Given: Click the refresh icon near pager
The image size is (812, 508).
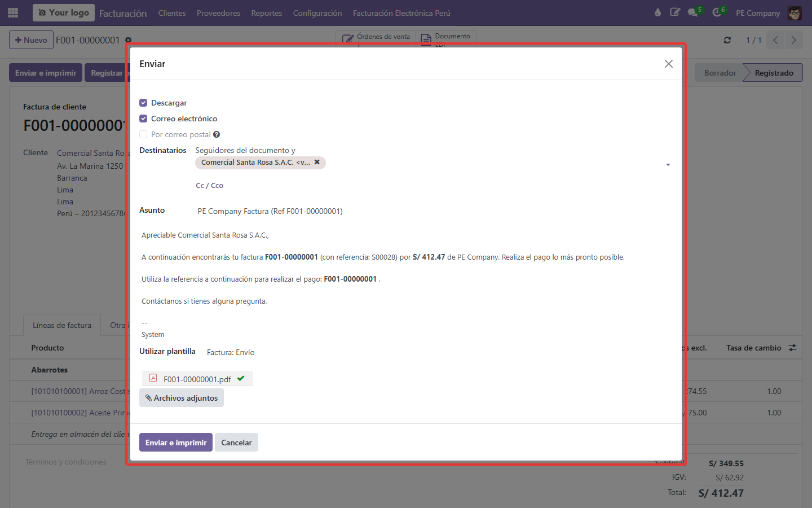Looking at the screenshot, I should 727,40.
